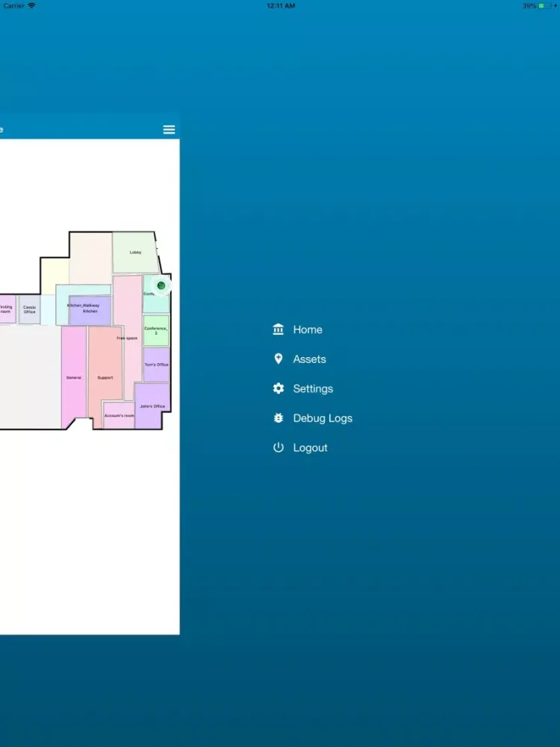Tap the Kitchen room on floor plan
Viewport: 560px width, 747px height.
[90, 311]
